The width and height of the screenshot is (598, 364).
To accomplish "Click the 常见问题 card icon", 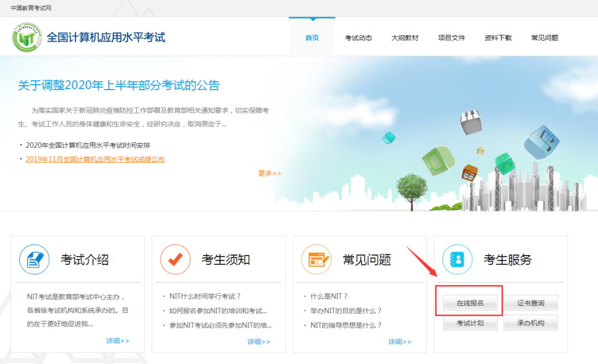I will (x=316, y=259).
